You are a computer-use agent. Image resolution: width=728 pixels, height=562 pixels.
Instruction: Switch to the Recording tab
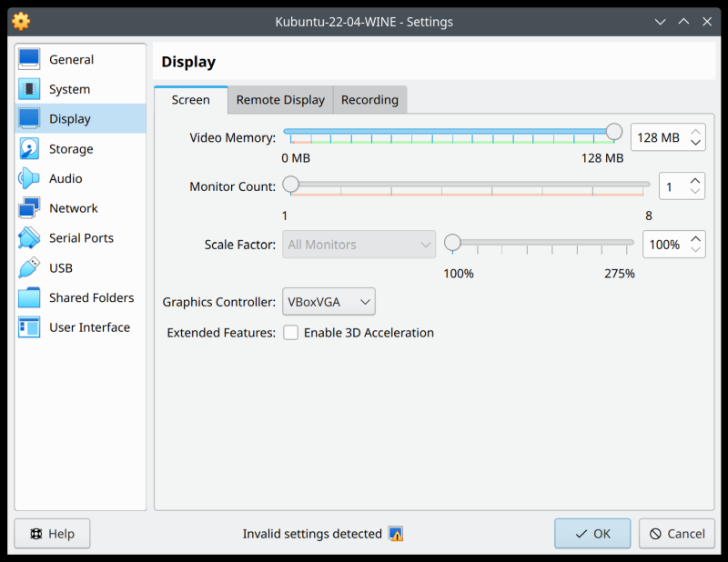point(369,100)
